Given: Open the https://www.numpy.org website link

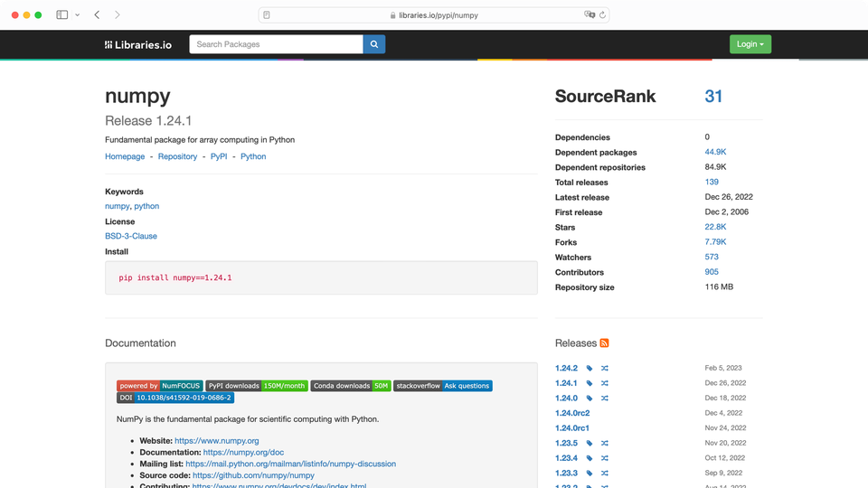Looking at the screenshot, I should [217, 440].
